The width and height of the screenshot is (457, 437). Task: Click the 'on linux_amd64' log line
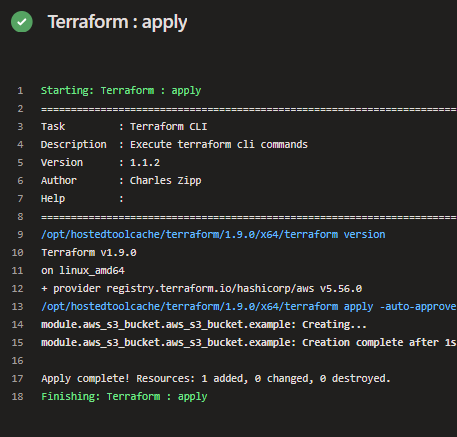(83, 270)
